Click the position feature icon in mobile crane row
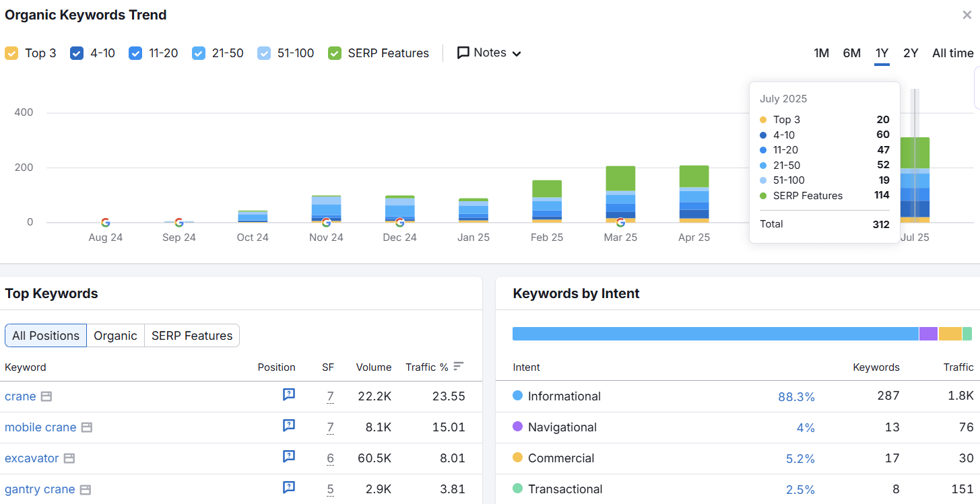This screenshot has height=504, width=980. [289, 426]
